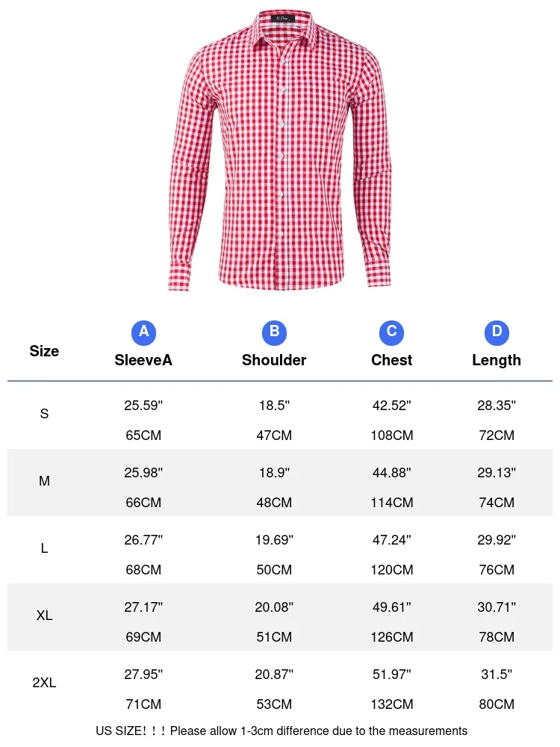Click the blue A circle badge
560x747 pixels.
coord(143,332)
